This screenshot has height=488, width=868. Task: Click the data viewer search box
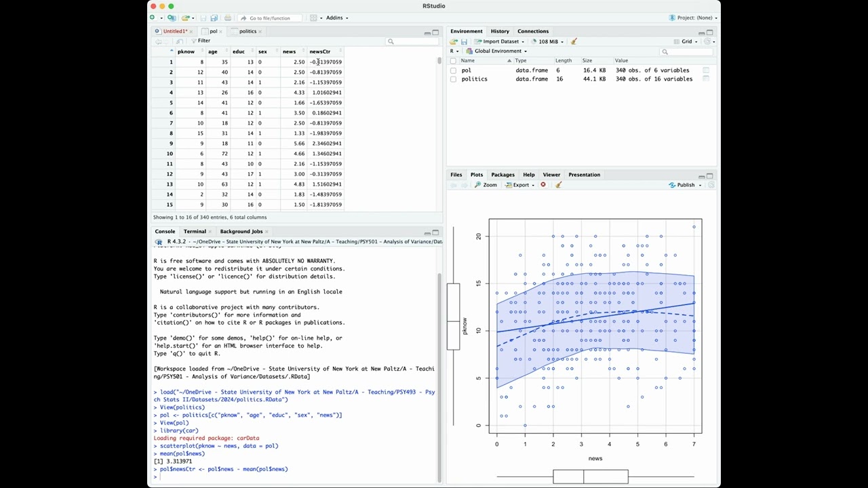point(412,41)
